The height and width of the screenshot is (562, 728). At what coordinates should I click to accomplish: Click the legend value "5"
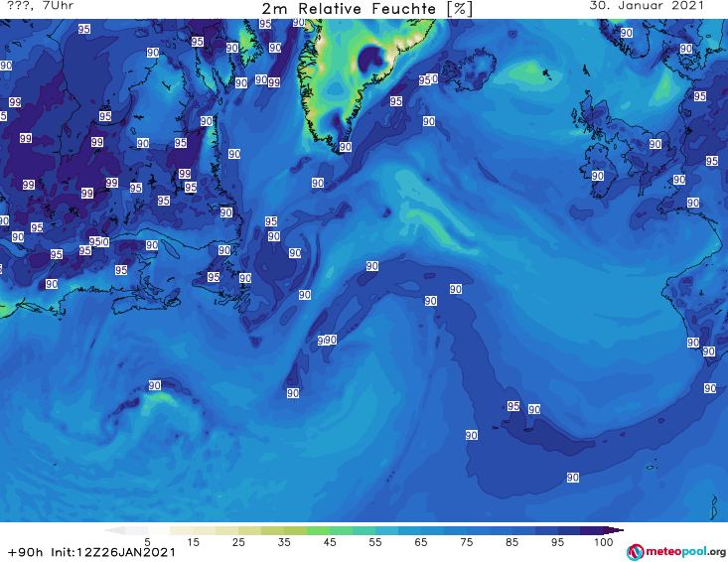pyautogui.click(x=147, y=542)
